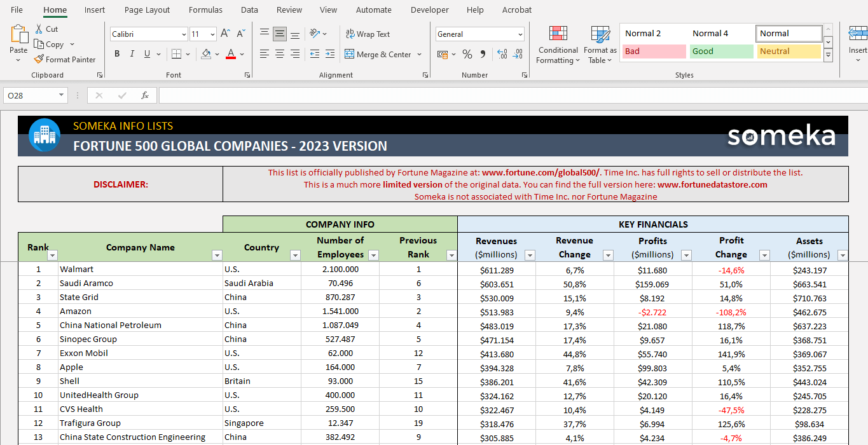The image size is (868, 445).
Task: Toggle Italic formatting
Action: (132, 55)
